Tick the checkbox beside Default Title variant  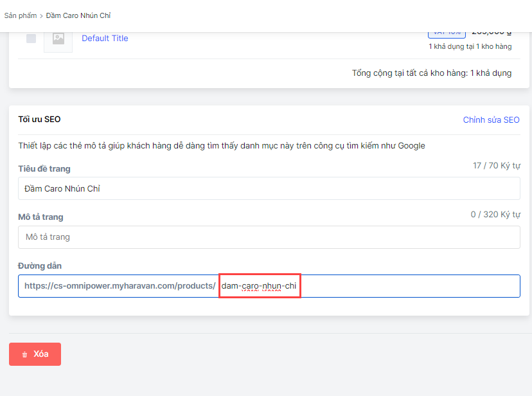pos(31,39)
